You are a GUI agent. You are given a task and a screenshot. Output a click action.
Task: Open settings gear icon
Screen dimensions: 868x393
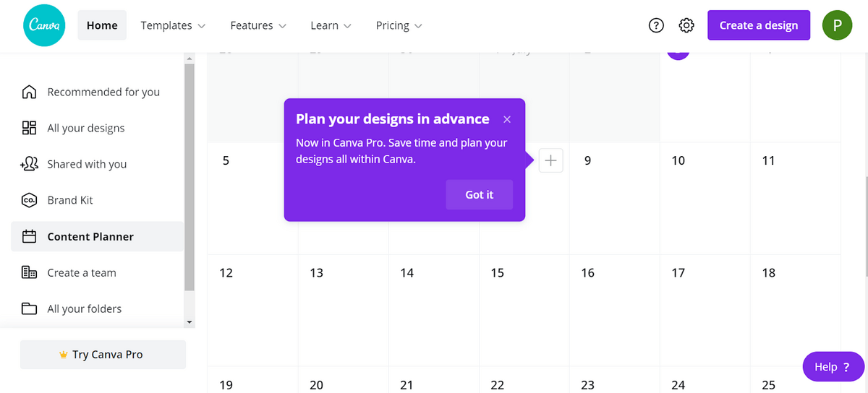[x=686, y=26]
